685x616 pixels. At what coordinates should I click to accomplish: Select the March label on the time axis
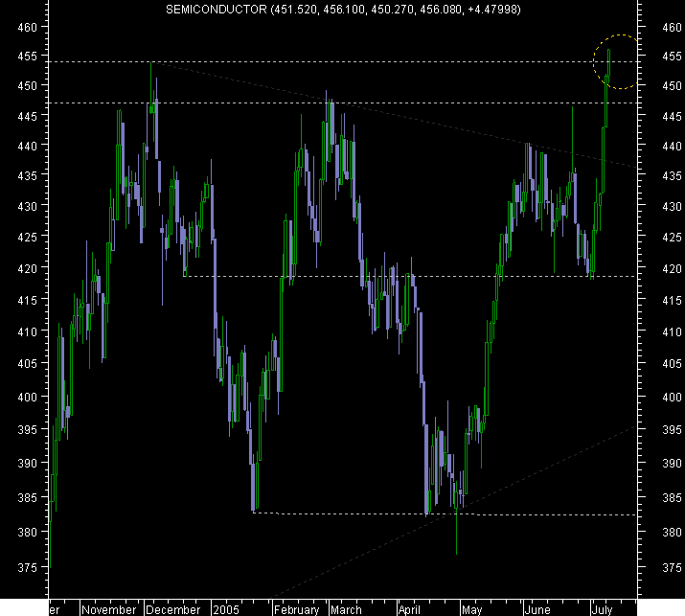(x=346, y=609)
